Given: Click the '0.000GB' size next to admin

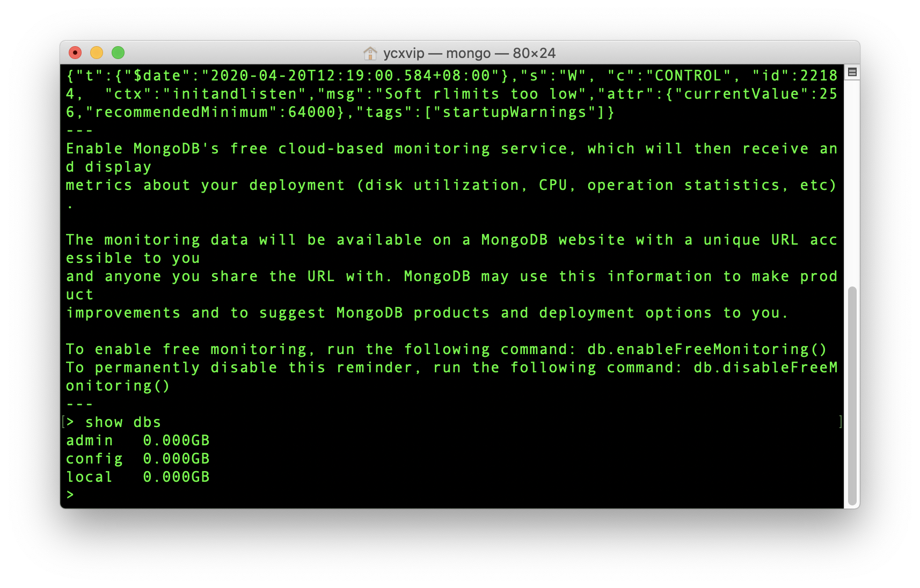Looking at the screenshot, I should 176,440.
